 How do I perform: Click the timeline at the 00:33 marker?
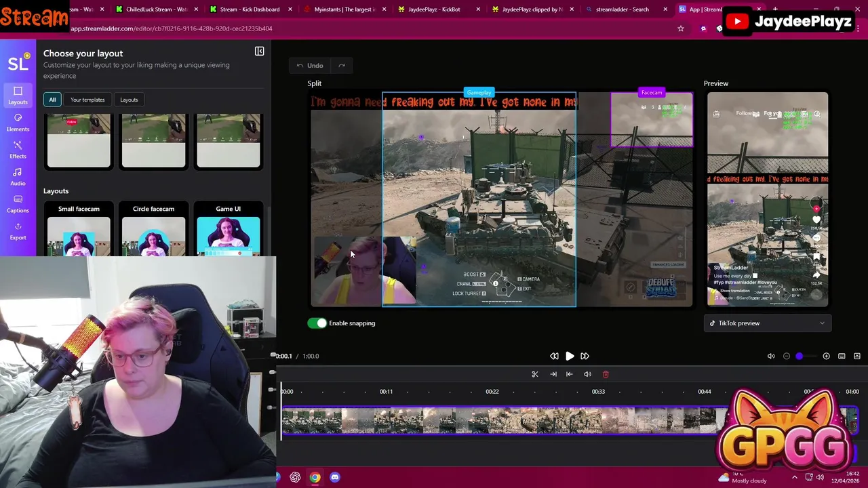point(598,392)
